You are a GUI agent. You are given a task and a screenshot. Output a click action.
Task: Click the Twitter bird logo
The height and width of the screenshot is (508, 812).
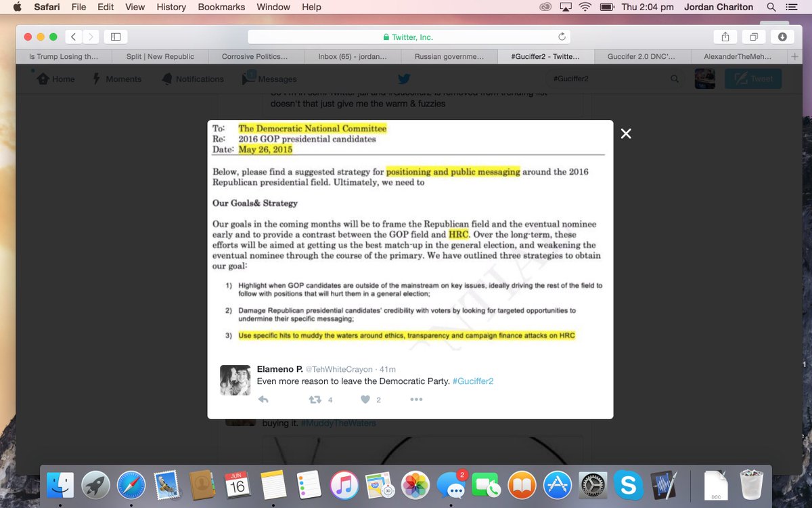404,79
